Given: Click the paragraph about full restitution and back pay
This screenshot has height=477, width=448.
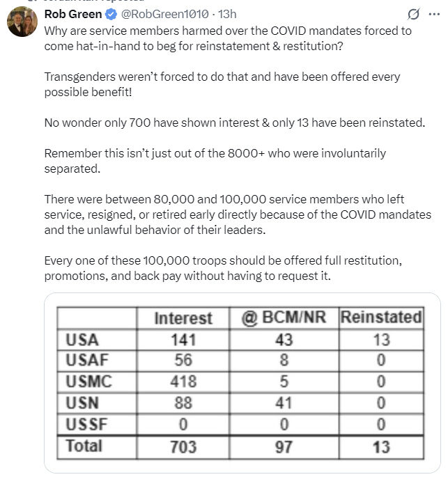Looking at the screenshot, I should pos(223,268).
